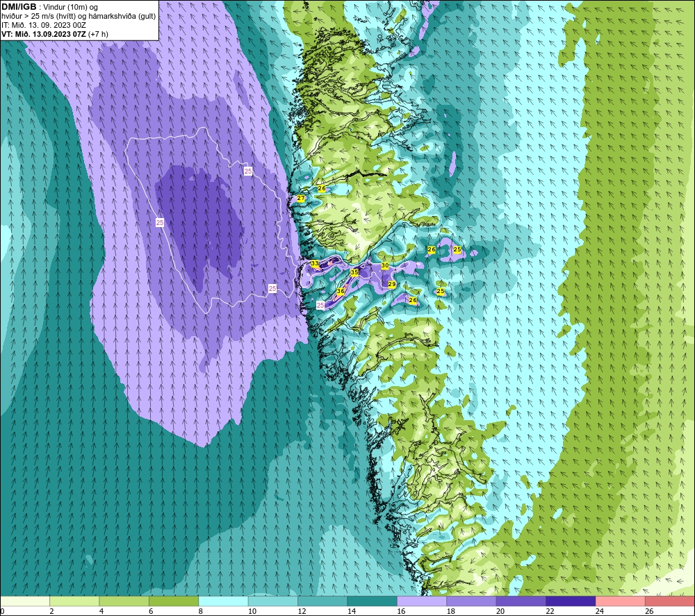Click the 'DMI/IGB' title text
695x616 pixels.
point(19,7)
